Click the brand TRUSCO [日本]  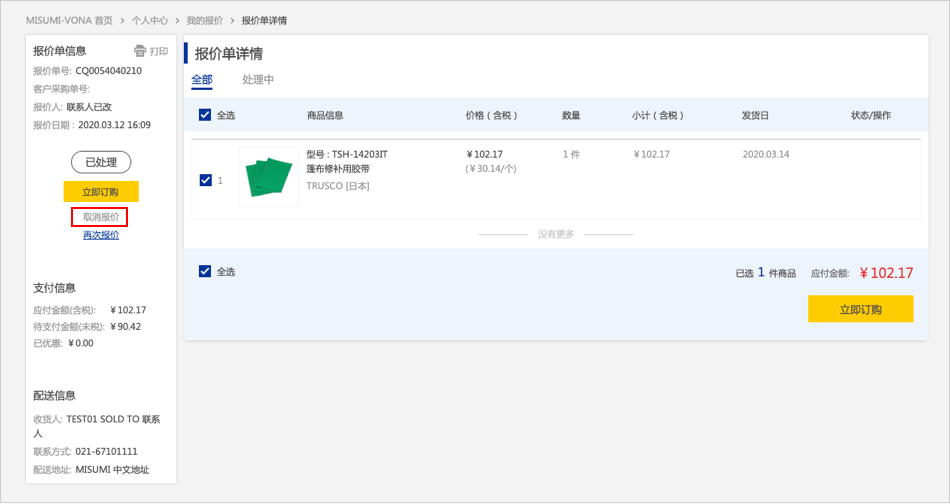tap(338, 186)
